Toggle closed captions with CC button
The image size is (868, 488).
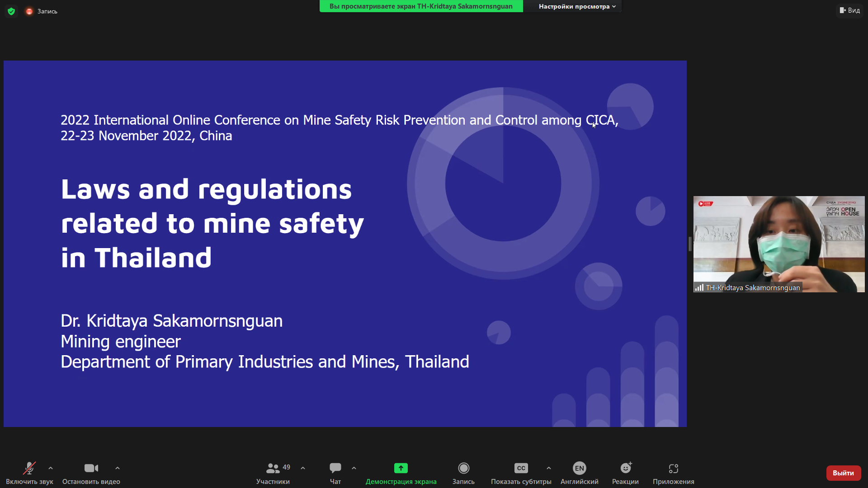coord(521,468)
